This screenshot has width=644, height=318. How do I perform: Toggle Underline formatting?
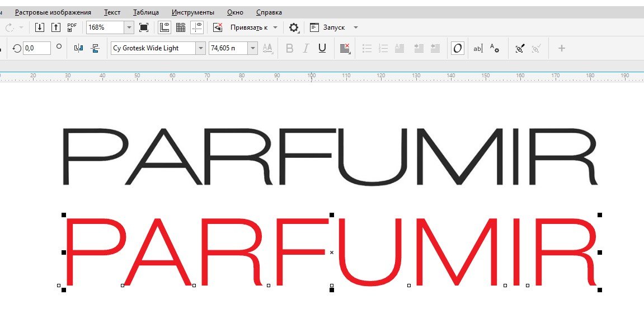click(x=322, y=48)
